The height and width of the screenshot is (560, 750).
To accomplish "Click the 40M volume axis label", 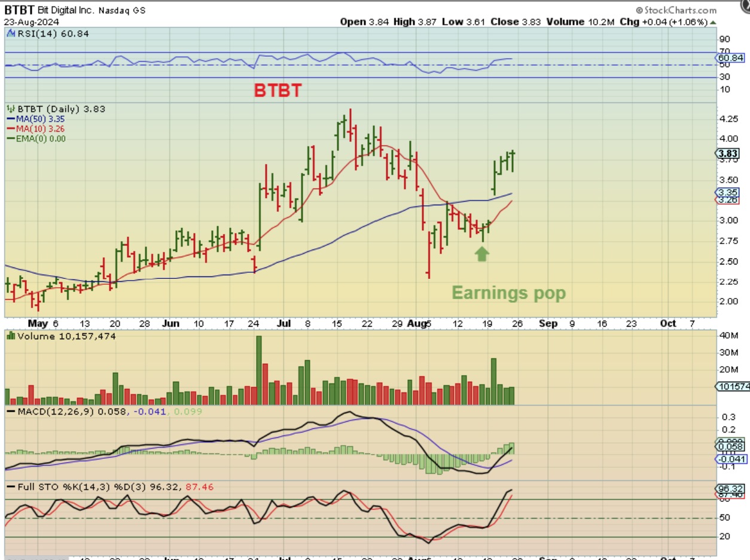I will (727, 334).
